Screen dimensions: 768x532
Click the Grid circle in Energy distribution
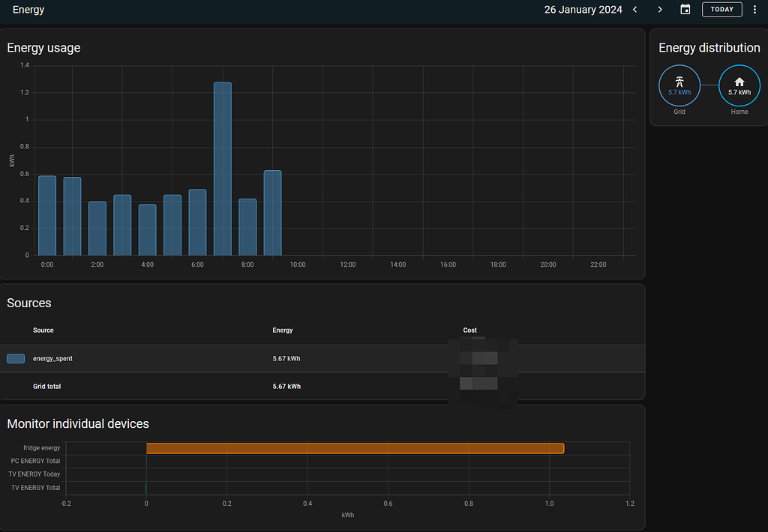pyautogui.click(x=679, y=85)
